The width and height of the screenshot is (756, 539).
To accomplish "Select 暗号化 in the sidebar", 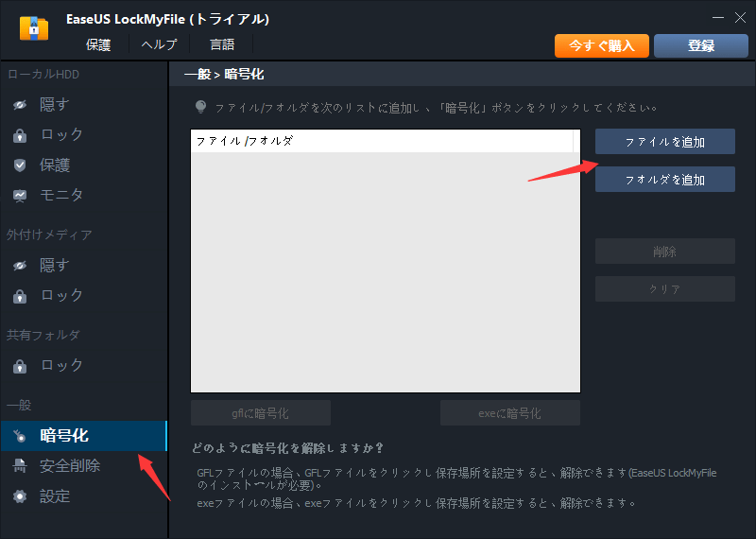I will tap(84, 436).
